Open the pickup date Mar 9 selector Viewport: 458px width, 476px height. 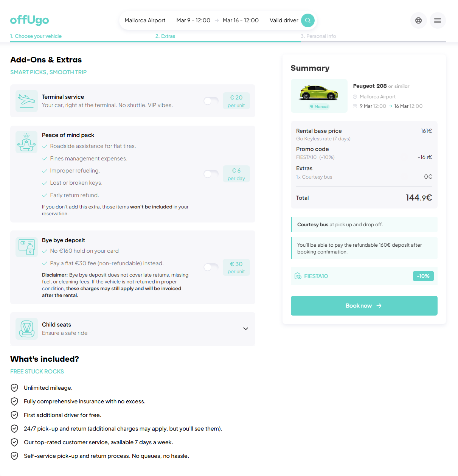tap(193, 20)
